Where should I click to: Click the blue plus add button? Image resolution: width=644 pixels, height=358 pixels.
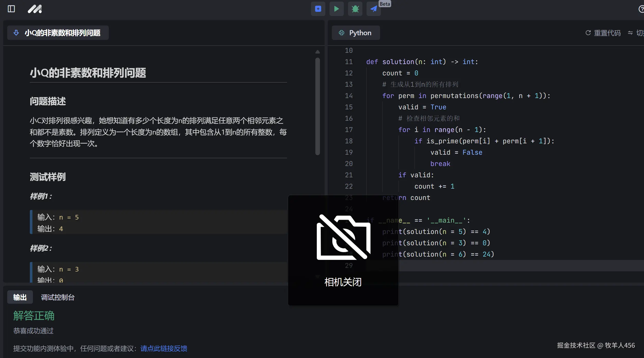pyautogui.click(x=318, y=9)
